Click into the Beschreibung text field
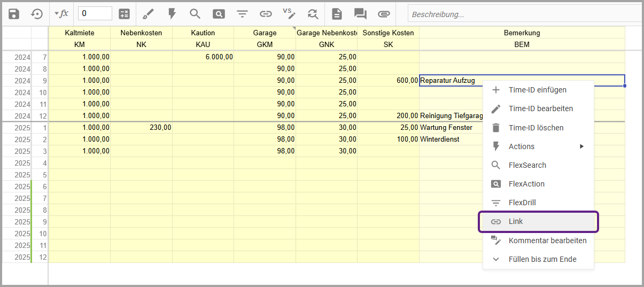The image size is (644, 287). point(524,14)
